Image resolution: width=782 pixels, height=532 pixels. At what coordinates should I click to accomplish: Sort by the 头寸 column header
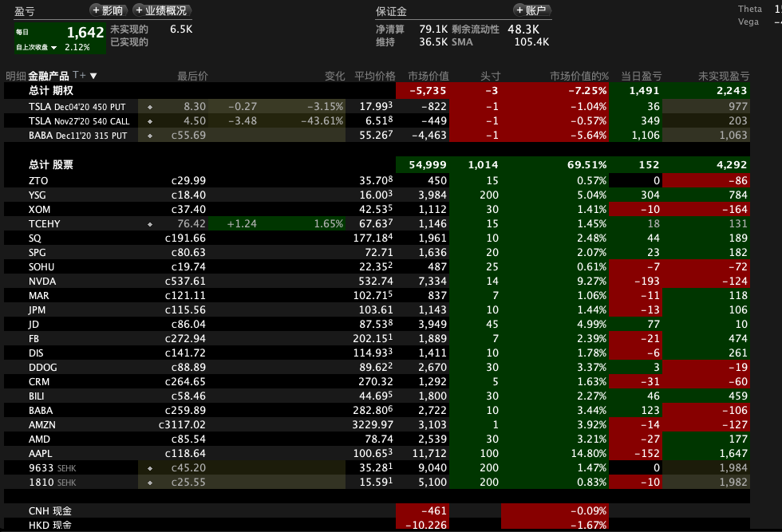[x=490, y=76]
